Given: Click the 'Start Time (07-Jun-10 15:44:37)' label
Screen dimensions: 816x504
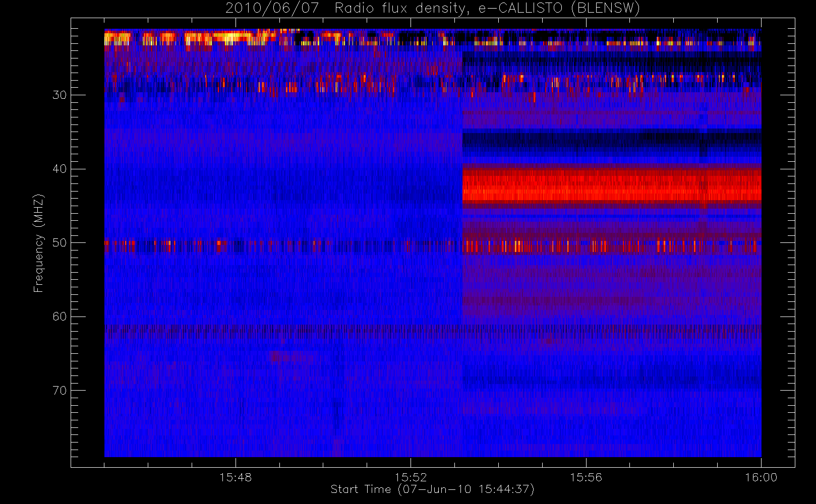Looking at the screenshot, I should pyautogui.click(x=432, y=489).
